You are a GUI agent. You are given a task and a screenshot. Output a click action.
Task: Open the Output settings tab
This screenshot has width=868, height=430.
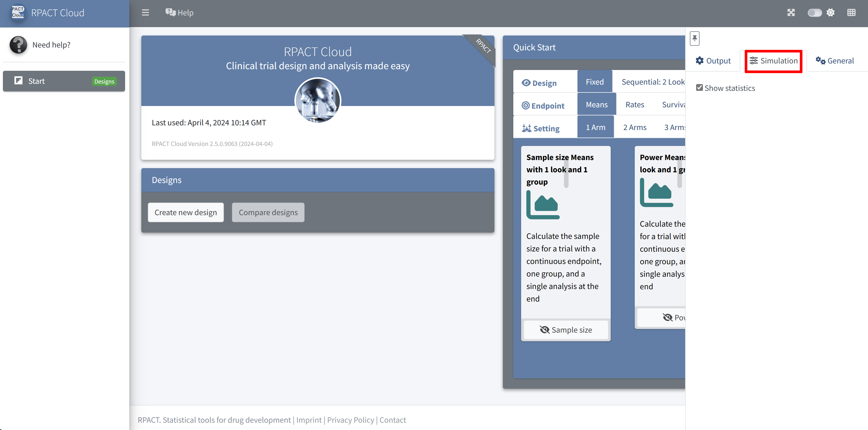[713, 61]
